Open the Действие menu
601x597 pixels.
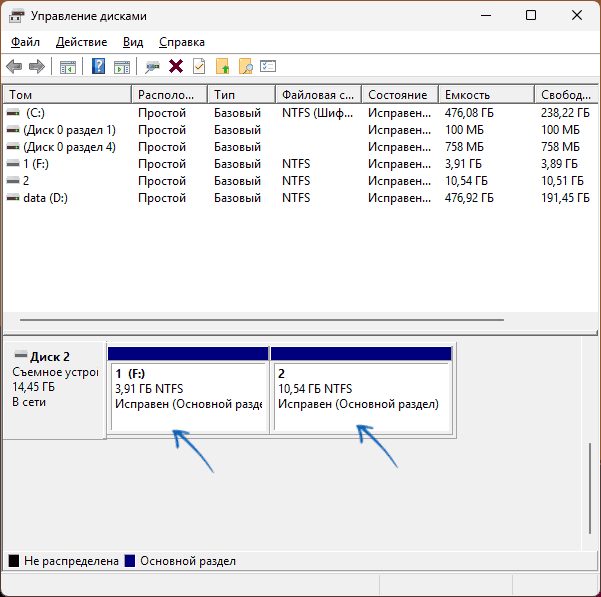(81, 42)
